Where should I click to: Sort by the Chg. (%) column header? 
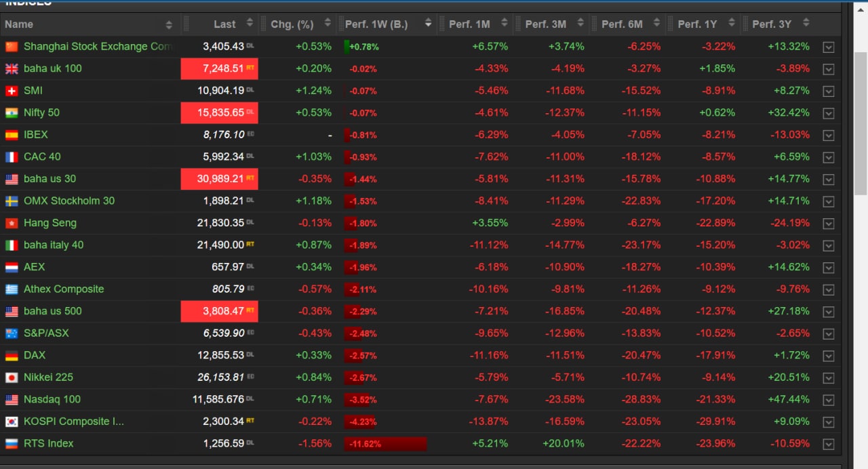[x=298, y=24]
